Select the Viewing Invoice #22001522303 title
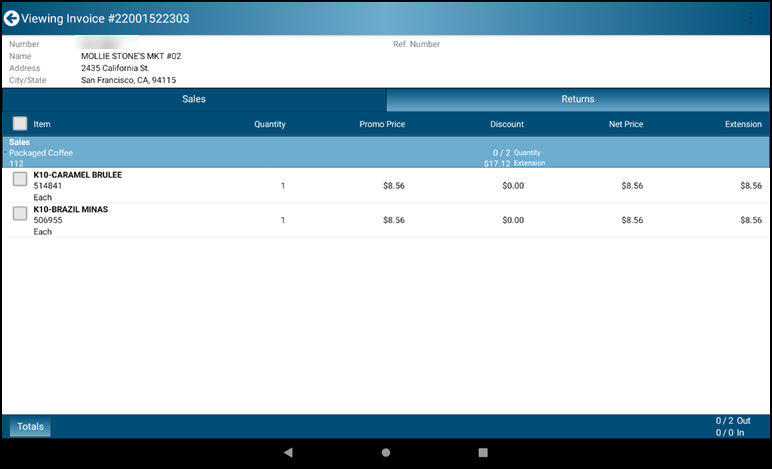 pyautogui.click(x=105, y=19)
